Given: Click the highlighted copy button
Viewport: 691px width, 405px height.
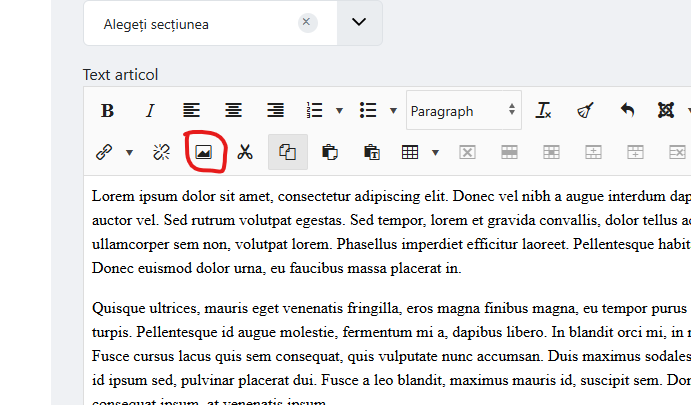Looking at the screenshot, I should point(288,152).
